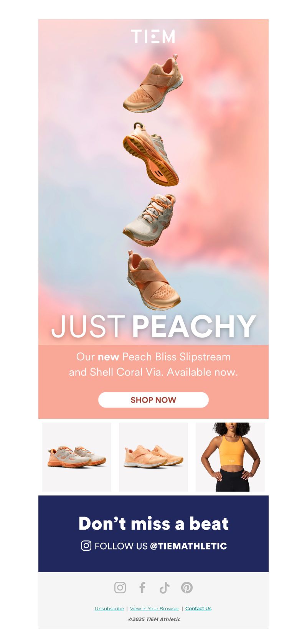
Task: Click the topmost floating peach shoe
Action: point(153,84)
